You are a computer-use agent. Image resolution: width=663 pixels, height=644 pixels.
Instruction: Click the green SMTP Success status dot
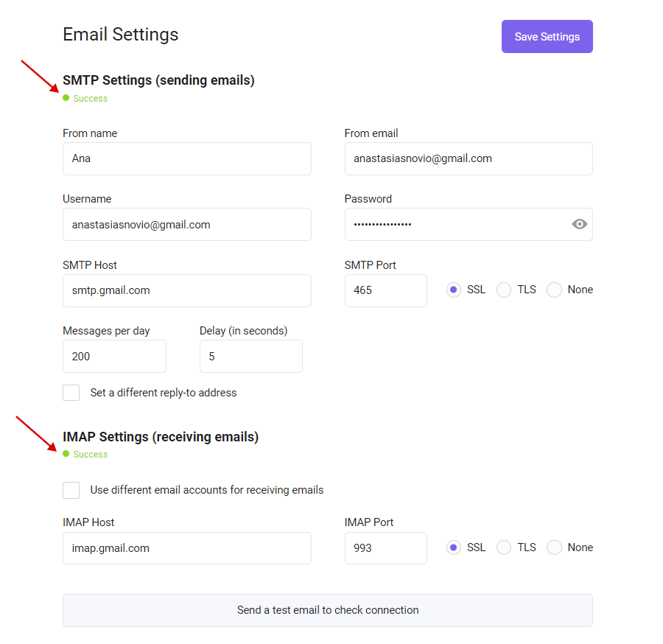(x=66, y=98)
